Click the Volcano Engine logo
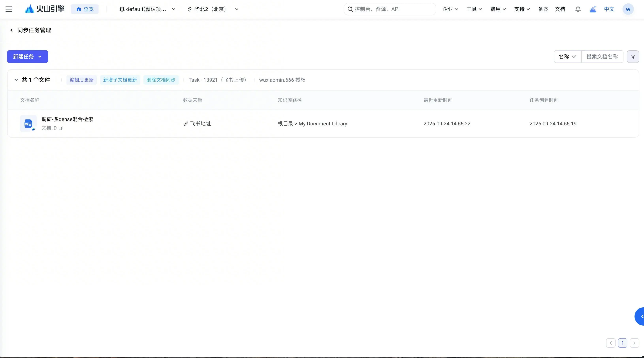This screenshot has width=644, height=358. (x=44, y=9)
